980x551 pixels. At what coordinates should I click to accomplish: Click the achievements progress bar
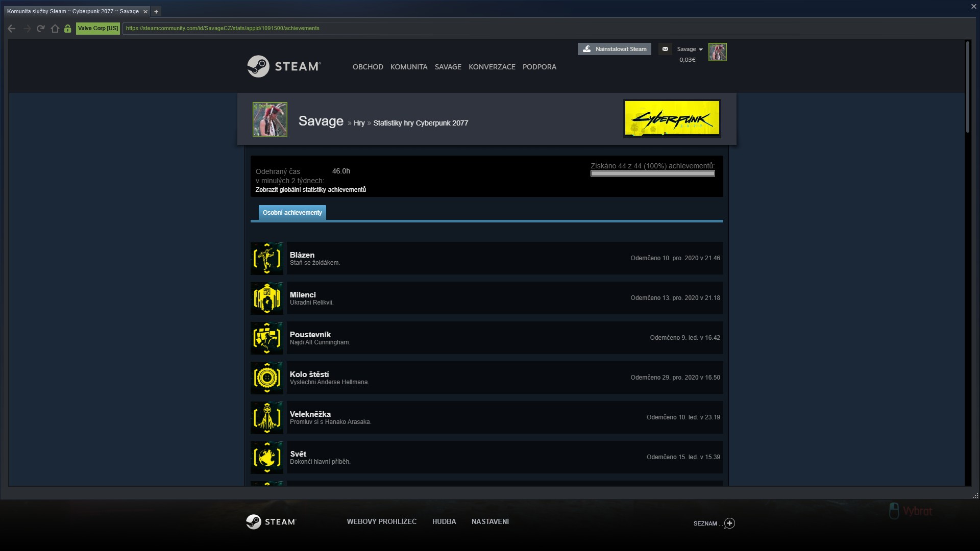coord(652,173)
